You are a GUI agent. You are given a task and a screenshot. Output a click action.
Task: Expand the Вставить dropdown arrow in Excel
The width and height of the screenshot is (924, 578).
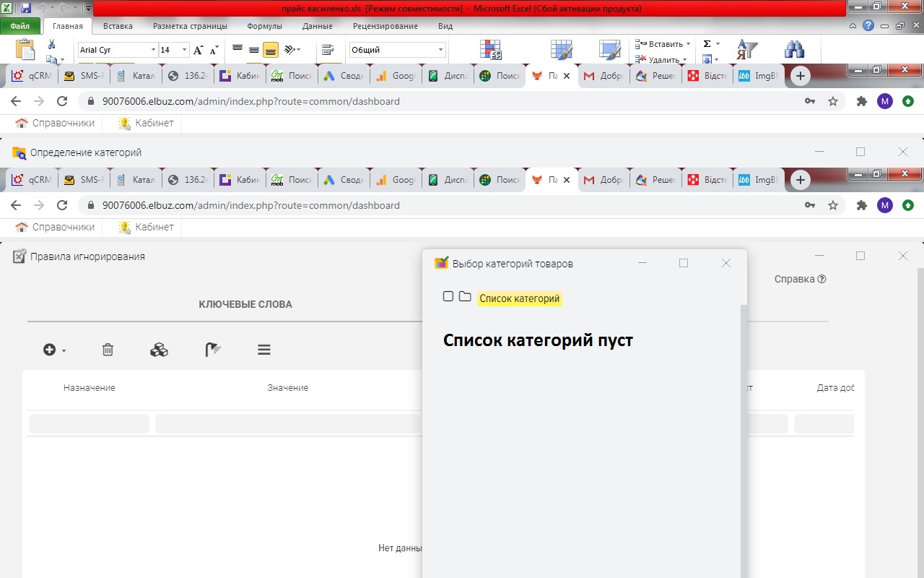[x=688, y=44]
